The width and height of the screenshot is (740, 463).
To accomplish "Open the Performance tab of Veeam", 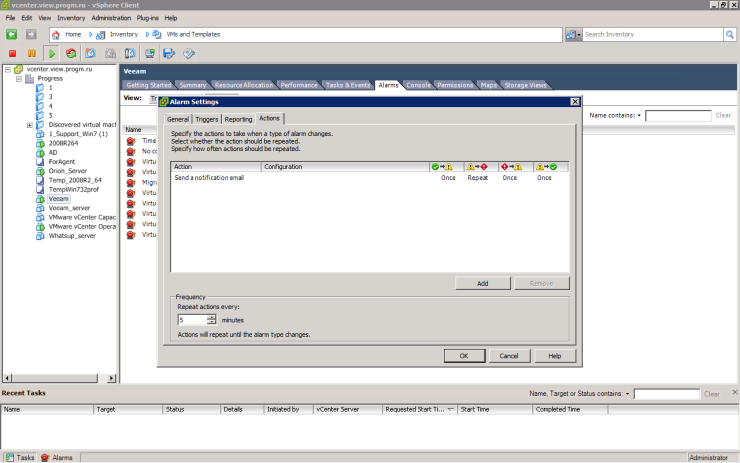I will pos(299,85).
